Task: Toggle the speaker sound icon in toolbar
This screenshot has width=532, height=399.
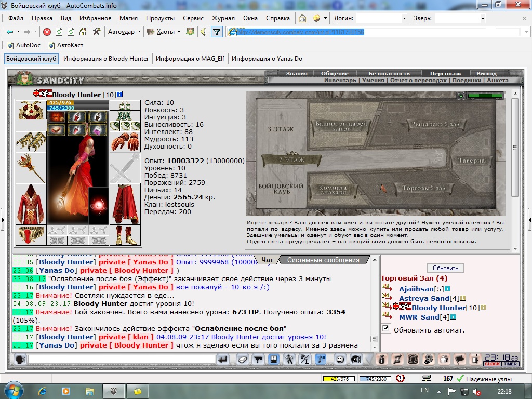Action: [x=204, y=32]
